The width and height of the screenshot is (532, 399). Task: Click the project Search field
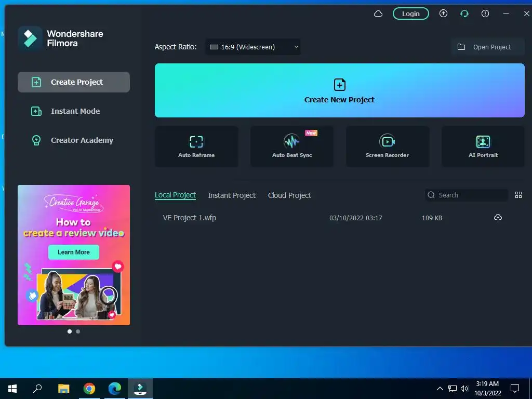467,195
